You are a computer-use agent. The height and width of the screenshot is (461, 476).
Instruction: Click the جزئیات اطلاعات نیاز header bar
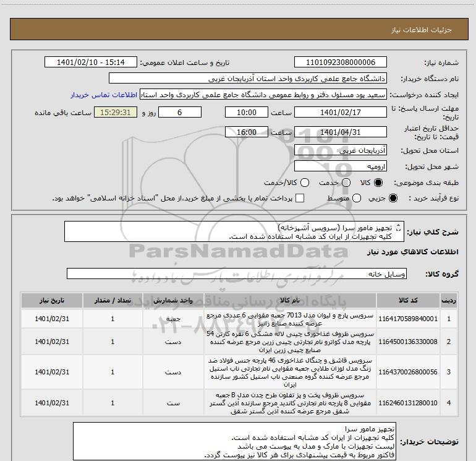click(239, 29)
